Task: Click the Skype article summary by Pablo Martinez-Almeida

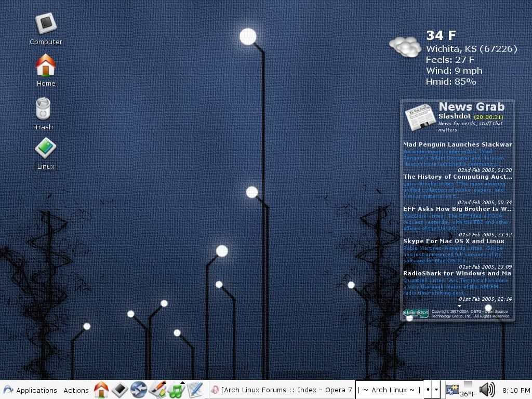Action: coord(453,255)
